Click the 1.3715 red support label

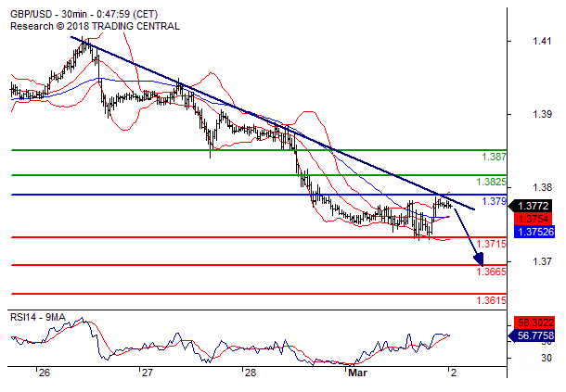491,244
